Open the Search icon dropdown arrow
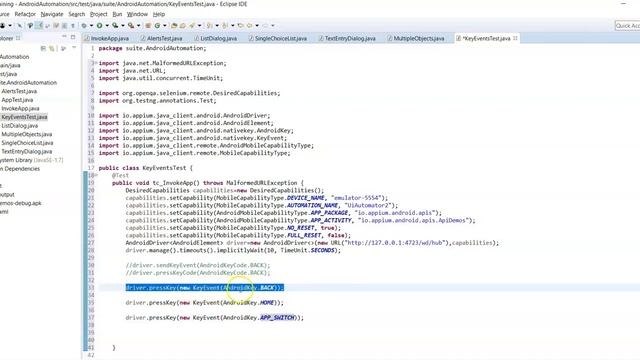The width and height of the screenshot is (640, 360). coord(200,26)
